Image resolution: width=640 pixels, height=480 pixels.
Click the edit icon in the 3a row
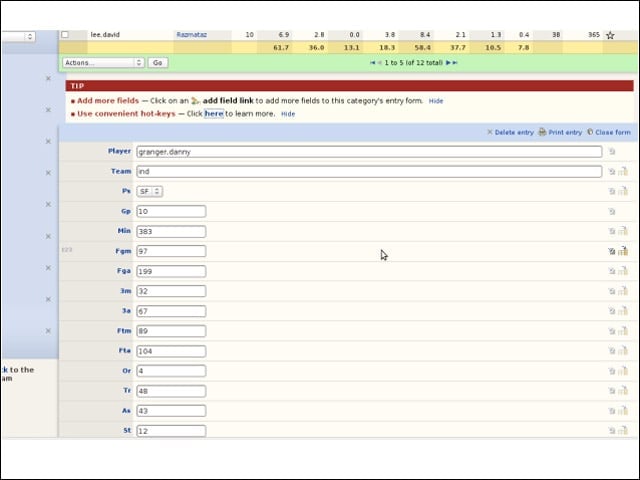point(612,311)
